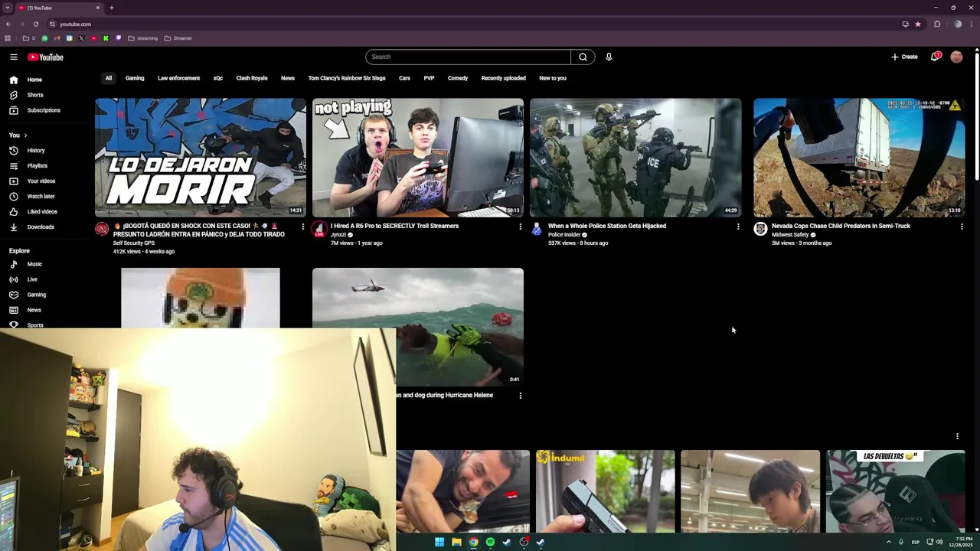Open options for the Bogotá shock video
Viewport: 980px width, 551px height.
(302, 227)
